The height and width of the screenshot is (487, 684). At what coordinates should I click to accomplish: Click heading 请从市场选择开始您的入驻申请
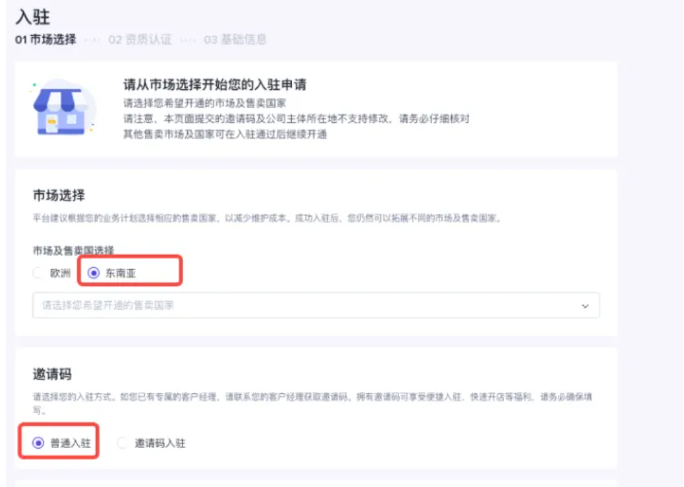pos(215,85)
